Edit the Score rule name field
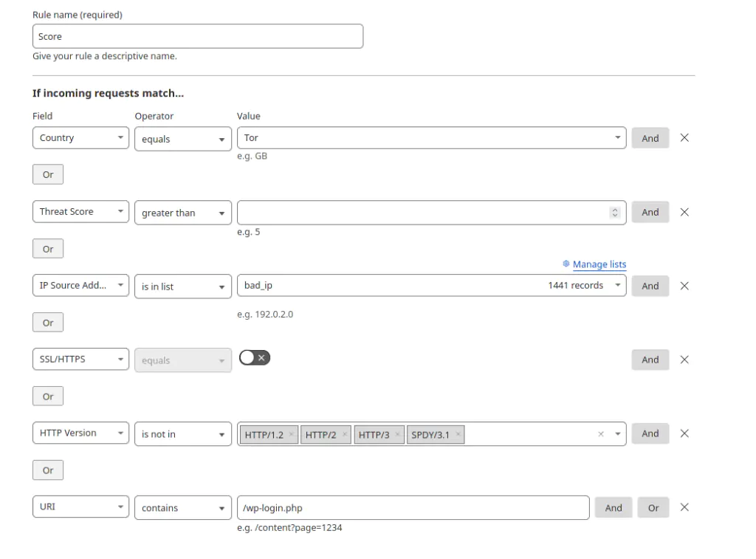Screen dimensions: 756x559 [197, 35]
